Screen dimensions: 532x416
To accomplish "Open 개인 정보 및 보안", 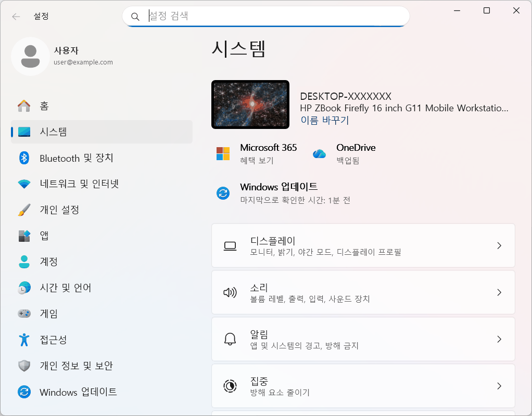I will [x=102, y=366].
